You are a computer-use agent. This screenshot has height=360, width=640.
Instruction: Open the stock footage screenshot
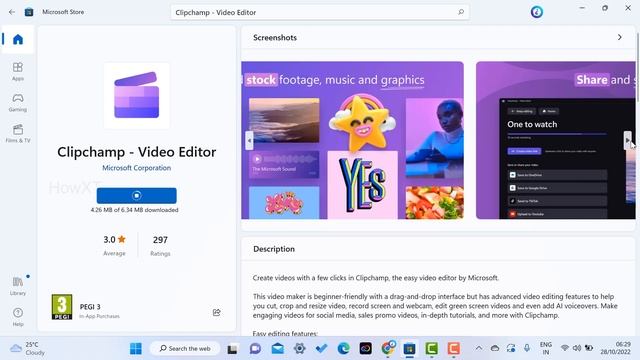pyautogui.click(x=352, y=140)
